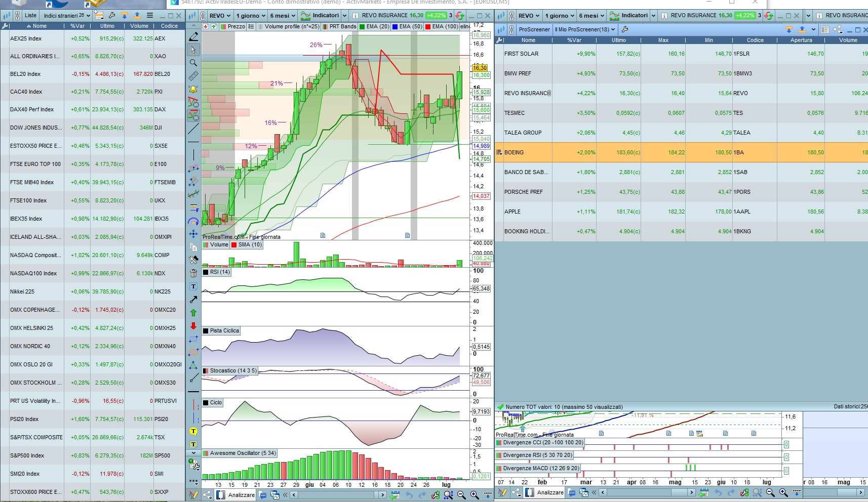Click the left chart horizontal scrollbar

(339, 495)
